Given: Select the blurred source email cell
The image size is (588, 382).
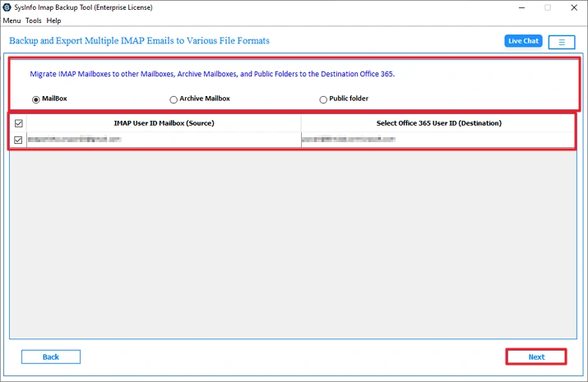Looking at the screenshot, I should [x=164, y=140].
